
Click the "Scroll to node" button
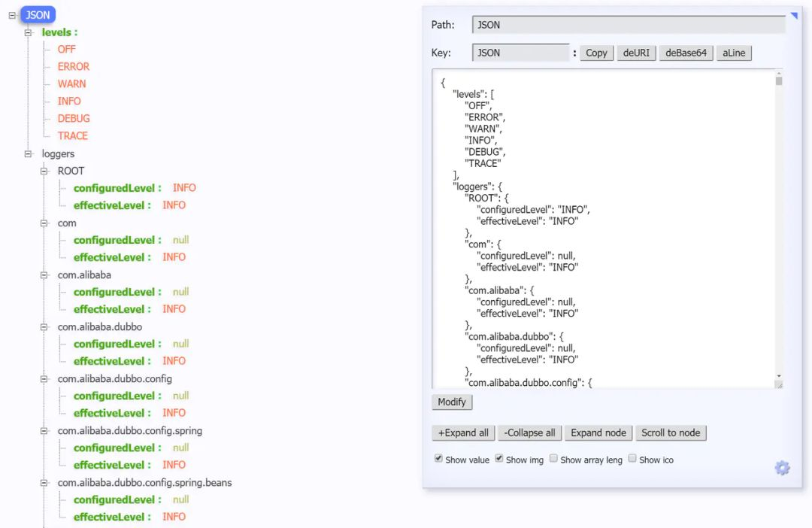[671, 432]
